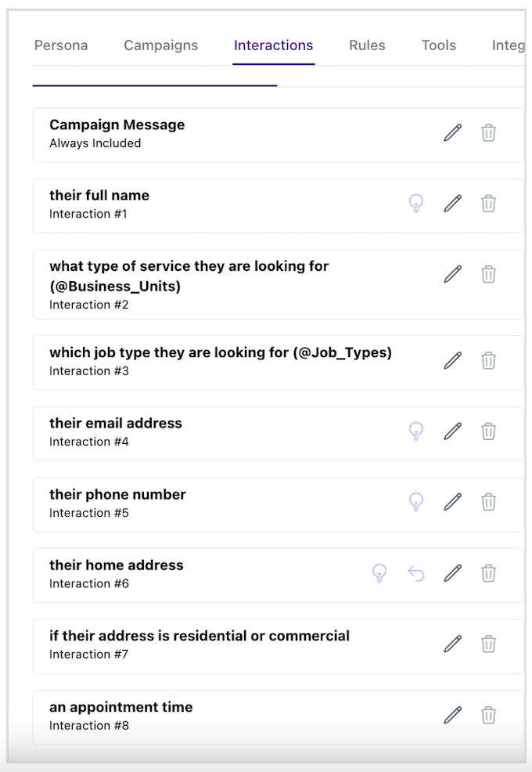
Task: Edit the residential or commercial interaction
Action: point(452,644)
